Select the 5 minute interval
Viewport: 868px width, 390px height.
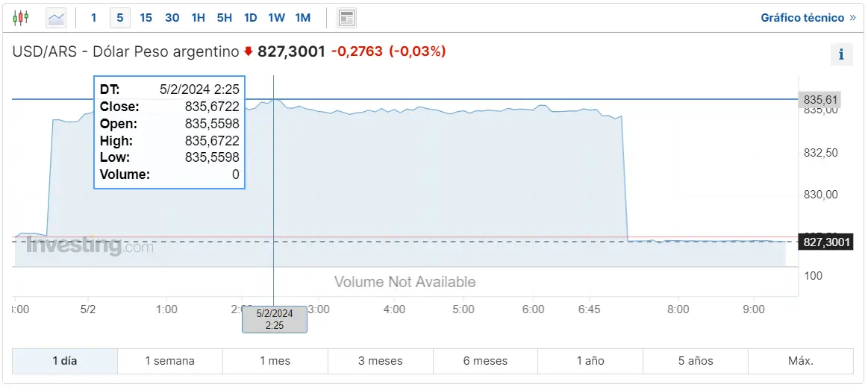(x=120, y=18)
